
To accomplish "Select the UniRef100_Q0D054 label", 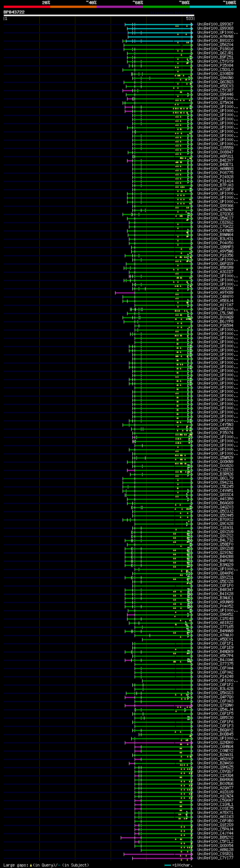I will point(215,845).
